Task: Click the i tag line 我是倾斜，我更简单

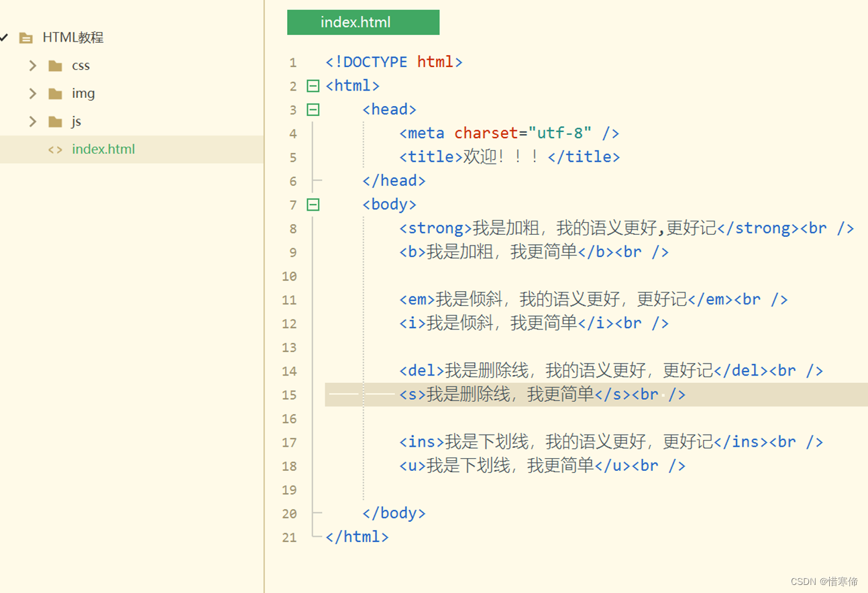Action: click(x=534, y=323)
